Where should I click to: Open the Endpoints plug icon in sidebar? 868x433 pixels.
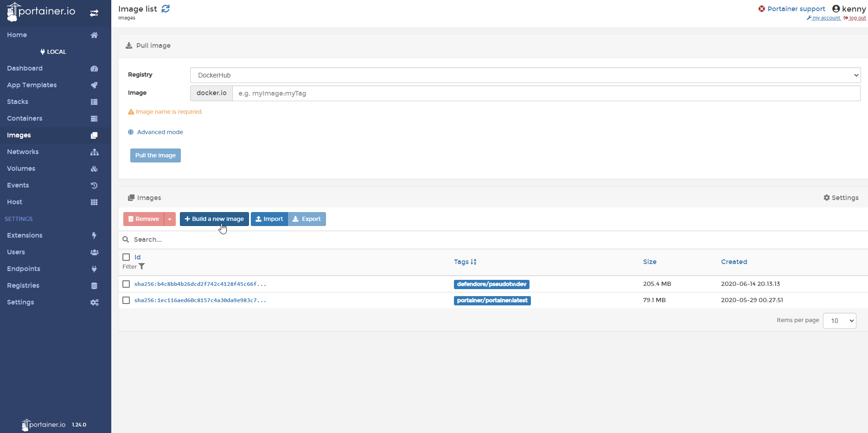pyautogui.click(x=94, y=269)
